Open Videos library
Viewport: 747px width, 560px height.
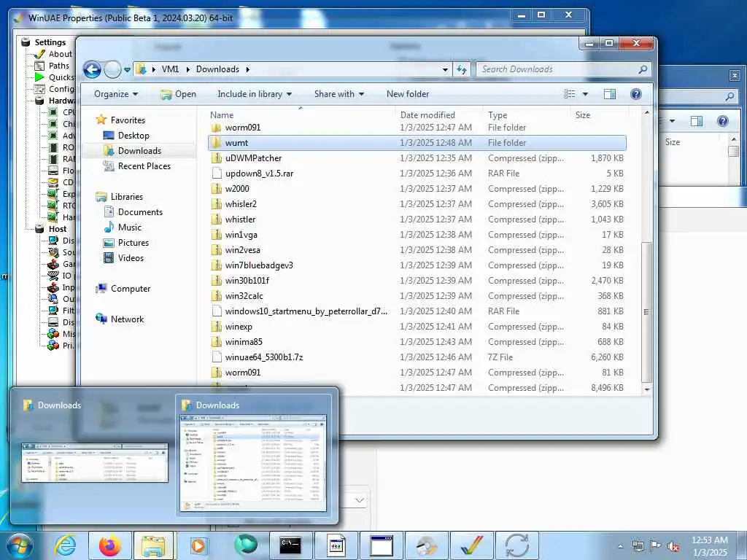tap(131, 258)
